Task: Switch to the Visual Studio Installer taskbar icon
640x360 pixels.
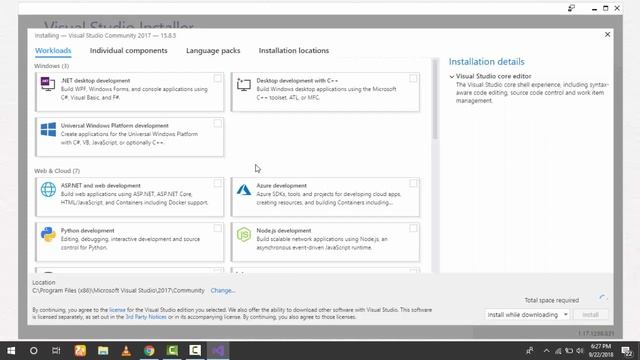Action: tap(218, 351)
